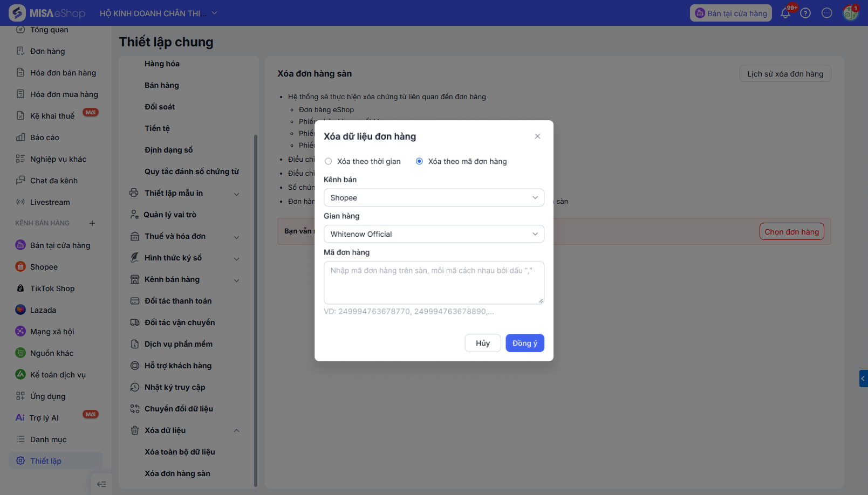Select the 'Xóa theo thời gian' radio option

(329, 161)
